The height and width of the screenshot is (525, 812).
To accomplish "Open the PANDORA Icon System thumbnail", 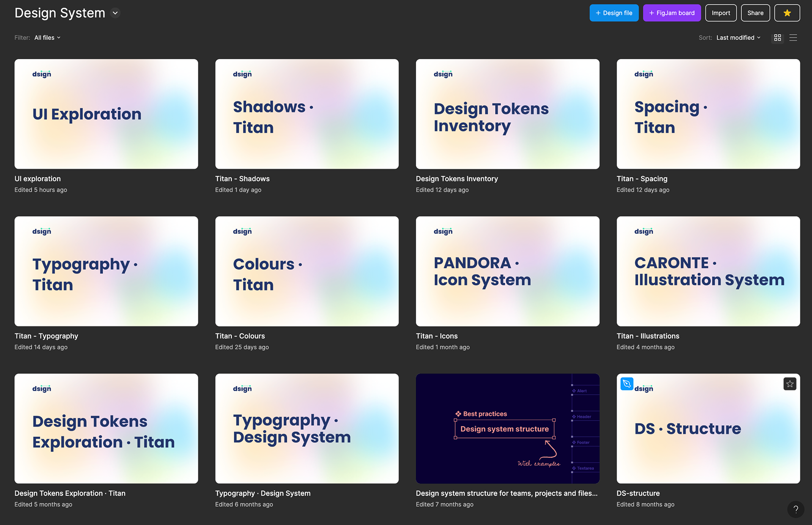I will pyautogui.click(x=507, y=271).
